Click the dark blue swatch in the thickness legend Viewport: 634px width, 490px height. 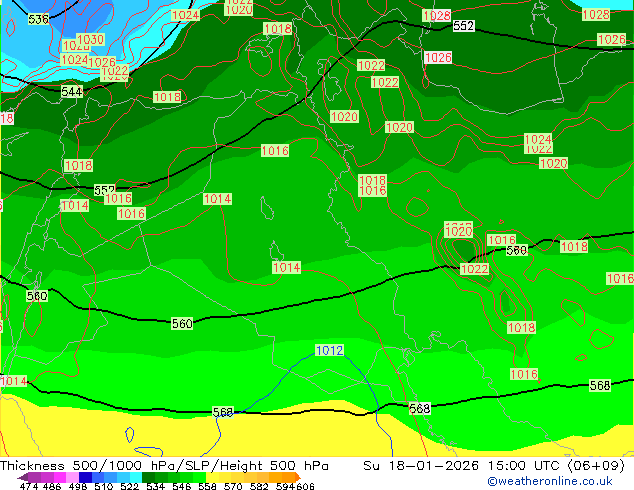click(85, 477)
